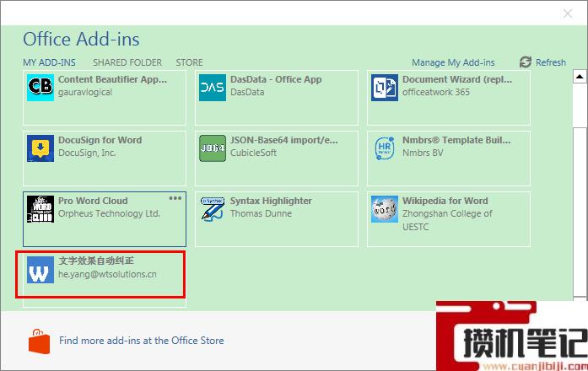
Task: Select the Pro Word Cloud icon
Action: 40,209
